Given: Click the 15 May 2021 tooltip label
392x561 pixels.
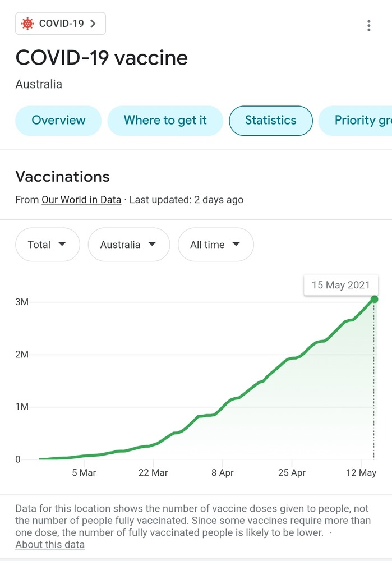Looking at the screenshot, I should [x=341, y=285].
